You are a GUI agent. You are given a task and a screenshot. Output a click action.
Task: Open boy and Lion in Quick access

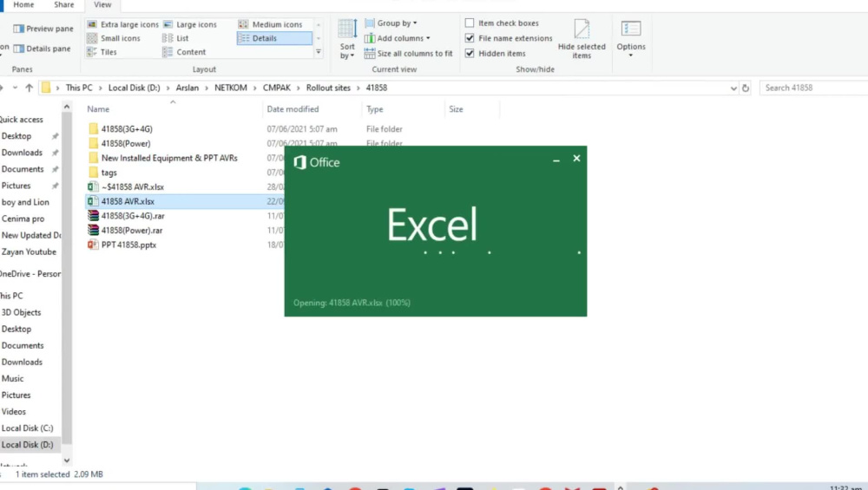tap(25, 202)
